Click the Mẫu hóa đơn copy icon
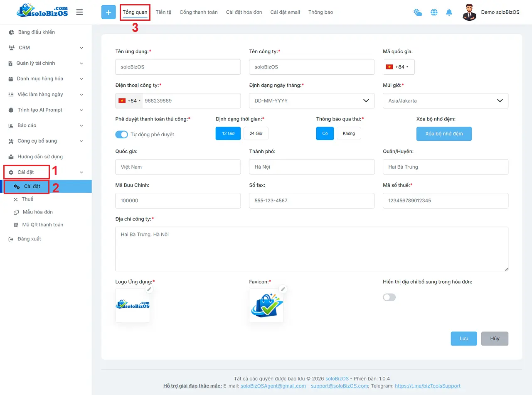Viewport: 532px width, 395px height. 16,212
